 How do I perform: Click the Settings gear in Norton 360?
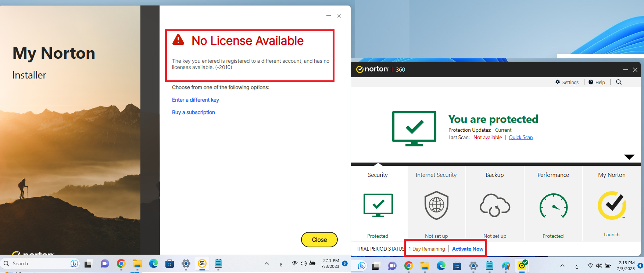tap(558, 82)
